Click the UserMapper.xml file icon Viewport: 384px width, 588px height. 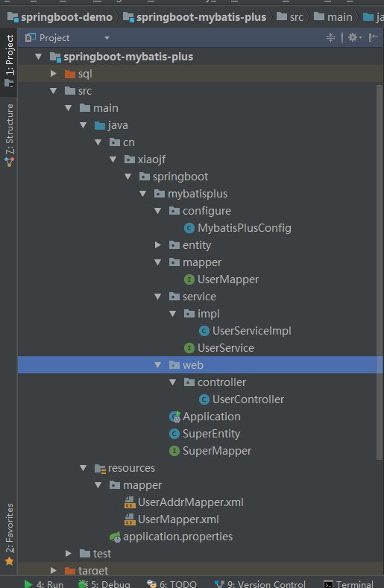(130, 519)
